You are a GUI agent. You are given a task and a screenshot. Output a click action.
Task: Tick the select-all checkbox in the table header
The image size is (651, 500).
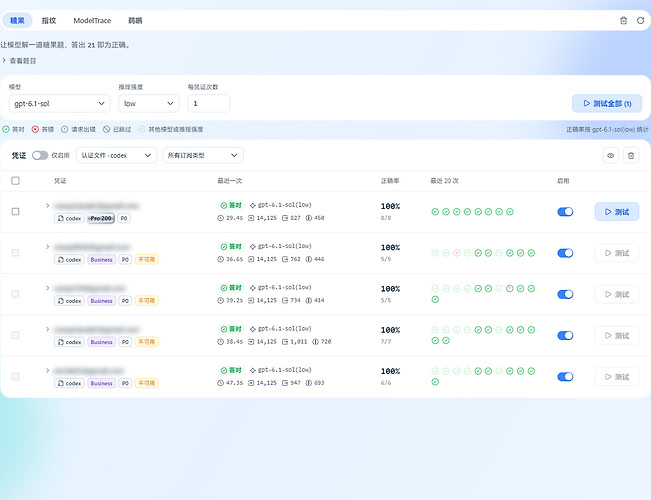click(x=15, y=181)
